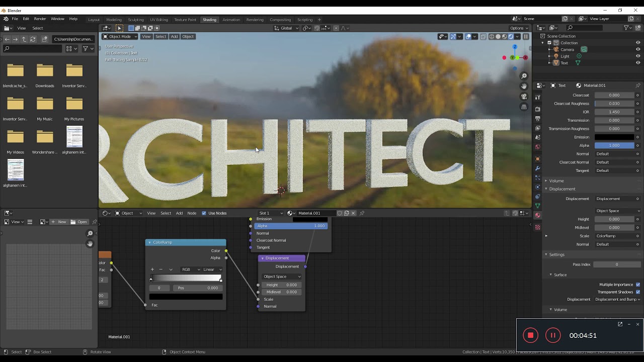This screenshot has width=644, height=362.
Task: Open the node editor Add menu
Action: point(179,213)
